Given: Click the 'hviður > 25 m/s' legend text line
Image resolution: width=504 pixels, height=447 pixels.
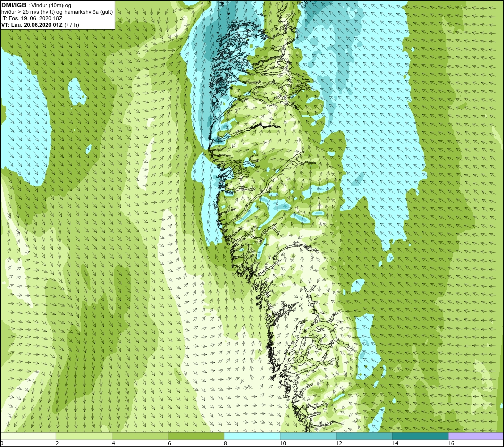Looking at the screenshot, I should click(x=57, y=12).
